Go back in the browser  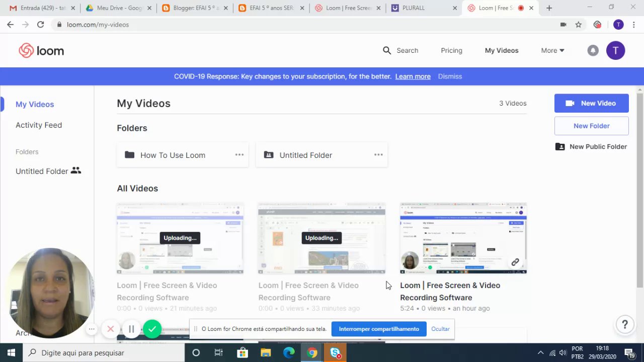click(x=10, y=24)
